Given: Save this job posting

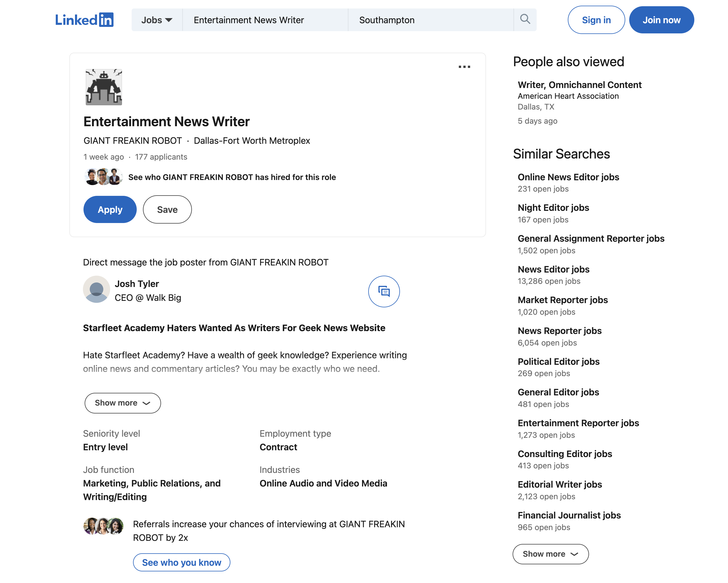Looking at the screenshot, I should (167, 209).
